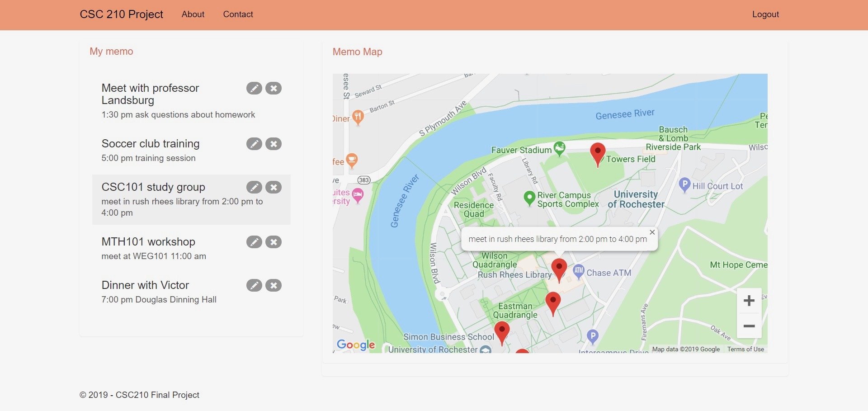Viewport: 868px width, 411px height.
Task: Edit the Meet with professor Landsburg memo
Action: [x=254, y=88]
